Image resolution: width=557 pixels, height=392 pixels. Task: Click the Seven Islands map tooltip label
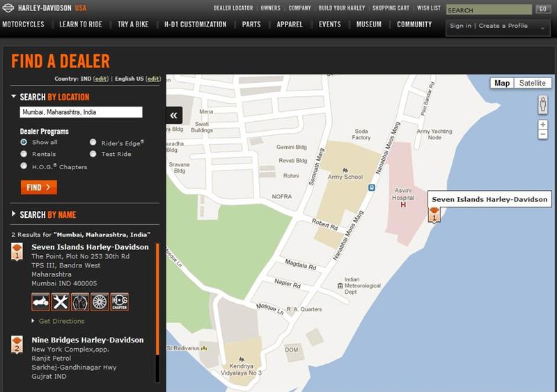[x=489, y=199]
